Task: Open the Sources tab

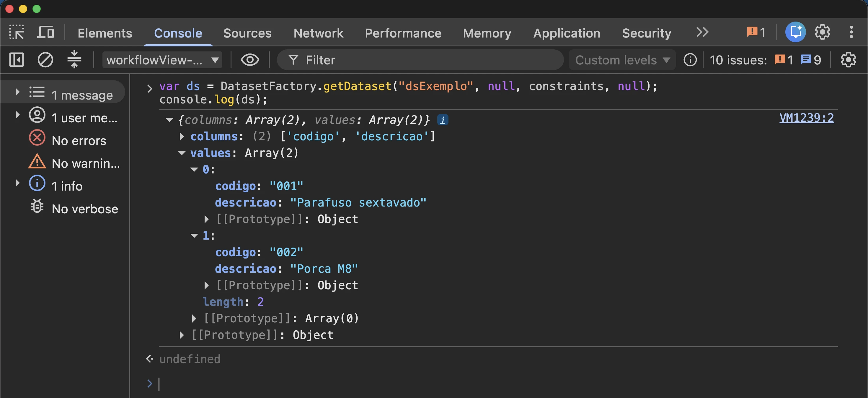Action: 247,33
